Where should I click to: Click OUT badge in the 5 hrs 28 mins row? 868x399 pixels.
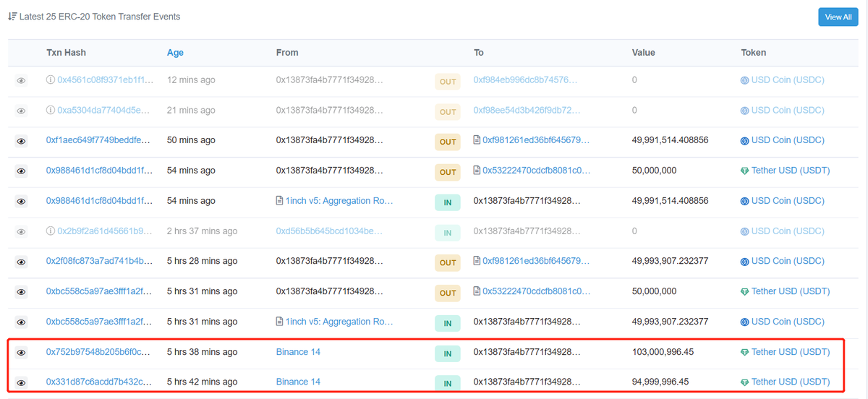point(448,262)
